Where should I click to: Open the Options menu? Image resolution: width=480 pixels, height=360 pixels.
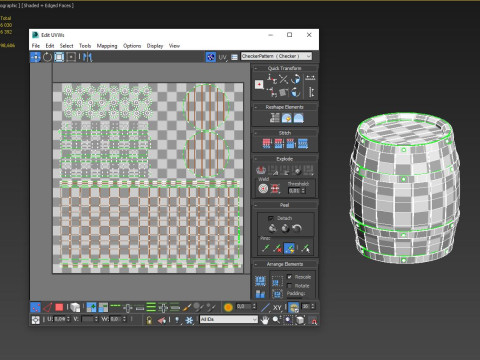(x=132, y=46)
